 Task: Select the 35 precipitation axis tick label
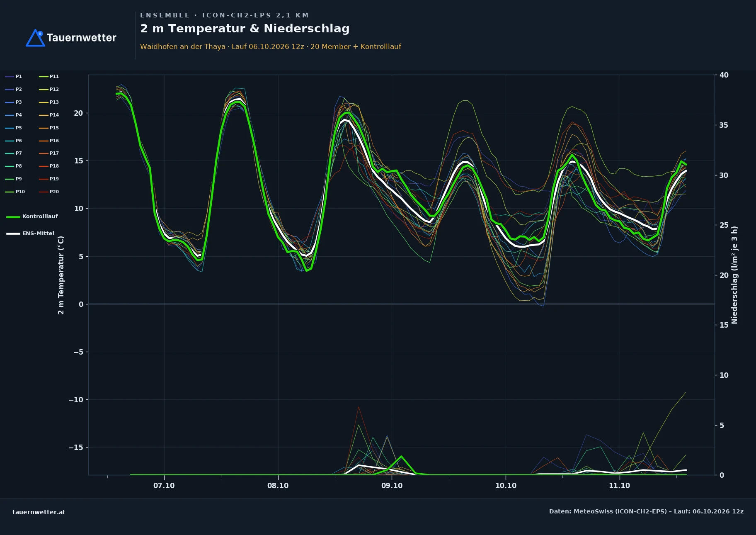click(x=724, y=125)
